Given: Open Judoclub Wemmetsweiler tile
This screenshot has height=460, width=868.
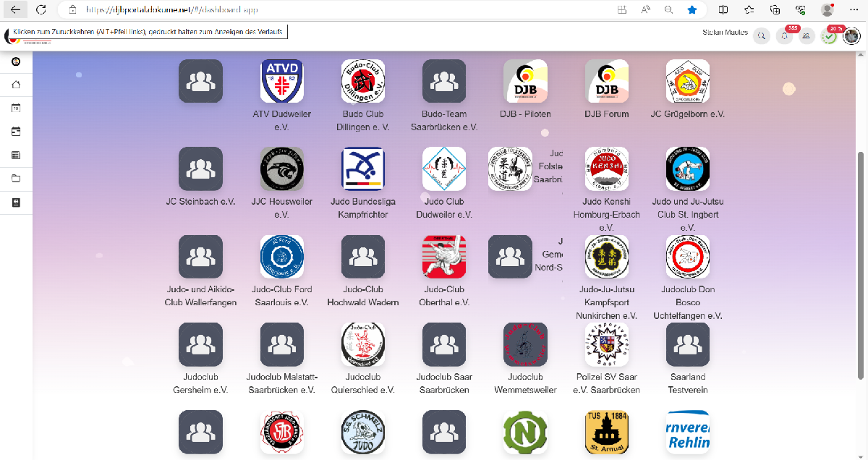Looking at the screenshot, I should (x=525, y=344).
